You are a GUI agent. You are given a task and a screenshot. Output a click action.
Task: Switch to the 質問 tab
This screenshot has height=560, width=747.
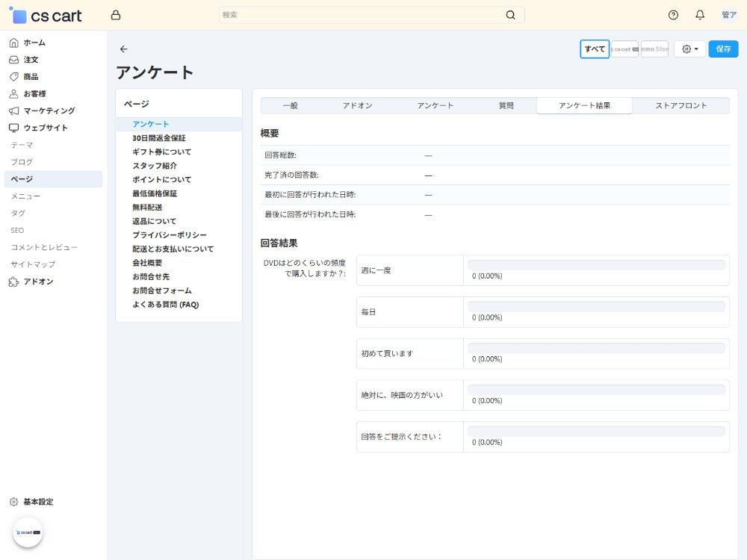point(506,105)
